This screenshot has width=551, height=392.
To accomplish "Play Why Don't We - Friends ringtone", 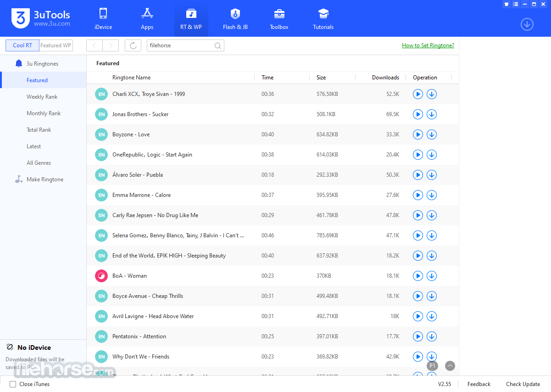I will tap(417, 357).
